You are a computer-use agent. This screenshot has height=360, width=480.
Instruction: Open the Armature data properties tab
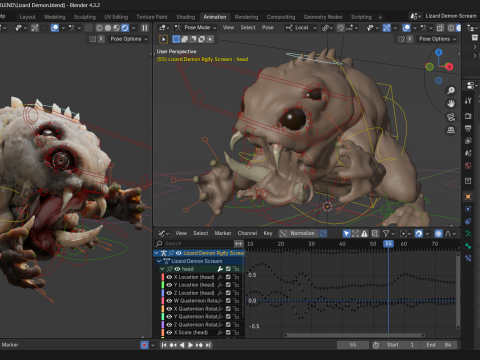tap(468, 234)
